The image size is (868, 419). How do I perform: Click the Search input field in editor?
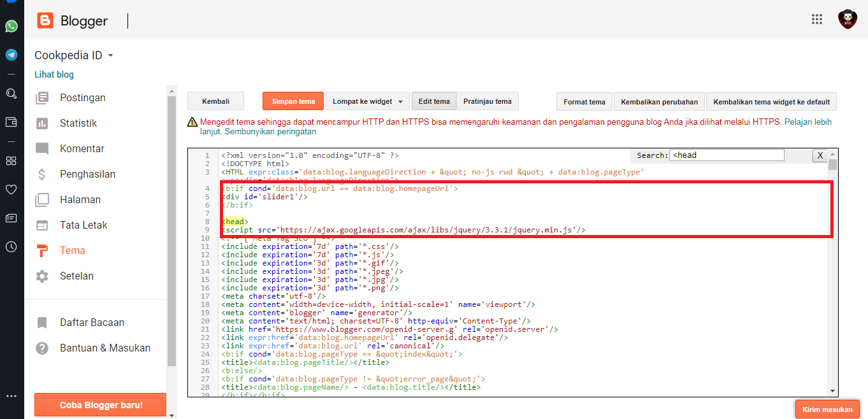pos(727,155)
